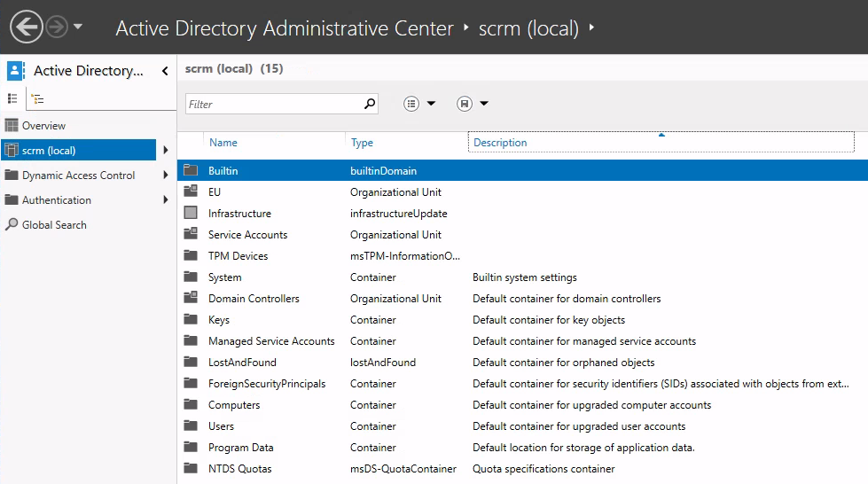
Task: Click the Users folder icon
Action: (191, 425)
